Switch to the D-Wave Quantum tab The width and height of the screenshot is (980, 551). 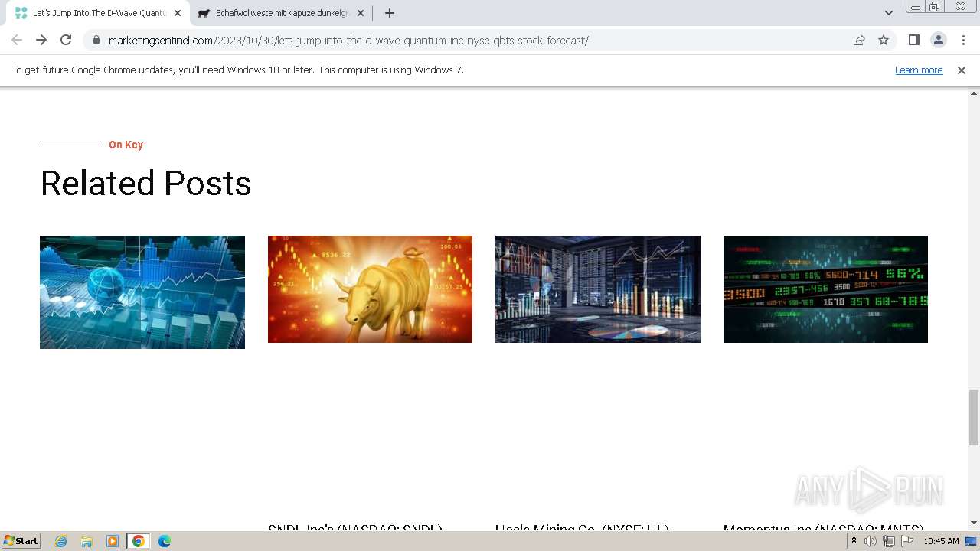pos(98,13)
